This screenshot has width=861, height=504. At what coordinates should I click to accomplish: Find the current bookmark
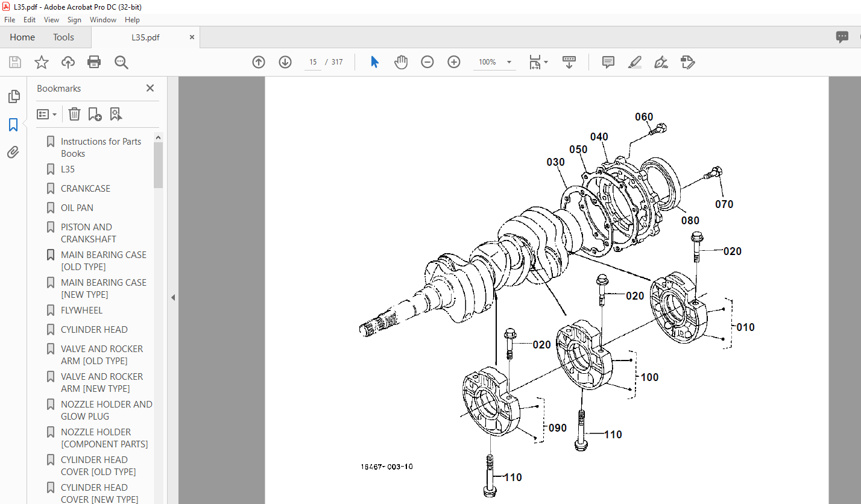point(116,114)
